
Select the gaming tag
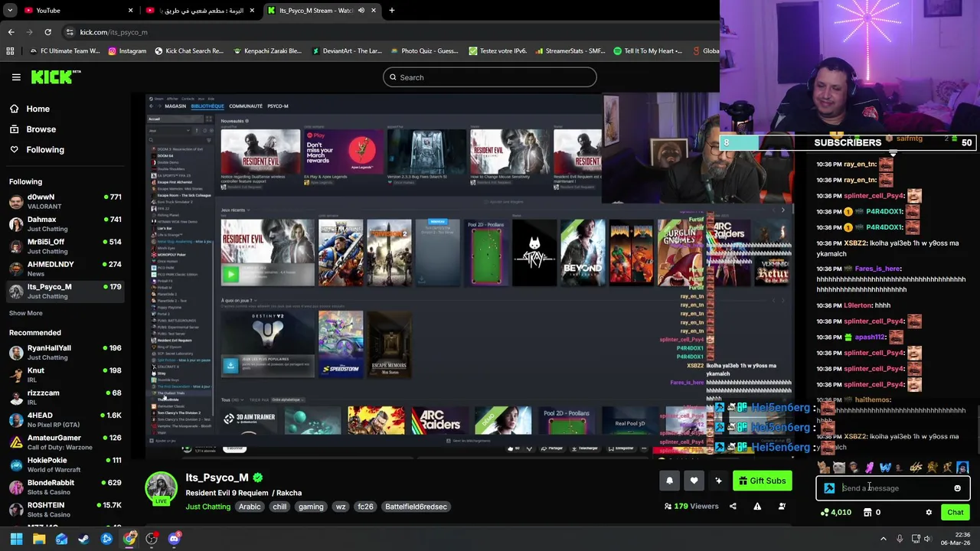[311, 507]
